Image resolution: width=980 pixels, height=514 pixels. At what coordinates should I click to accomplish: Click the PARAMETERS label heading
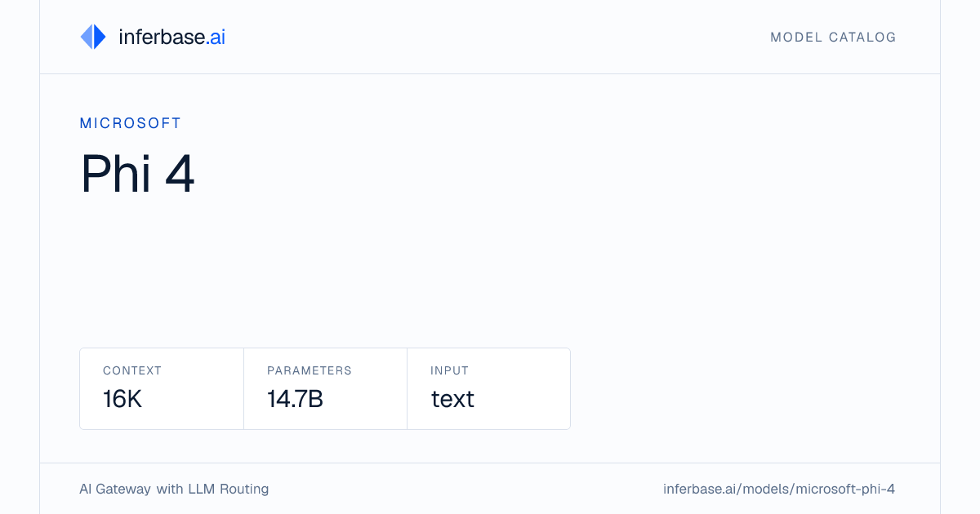click(x=310, y=370)
